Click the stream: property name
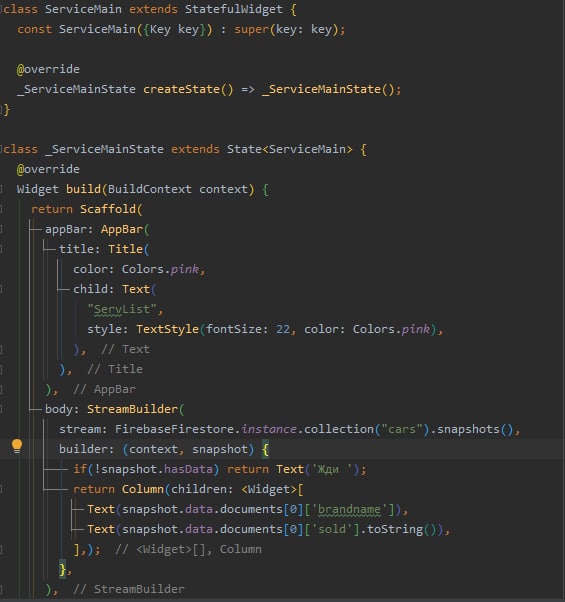Screen dimensions: 565x602 tap(83, 429)
